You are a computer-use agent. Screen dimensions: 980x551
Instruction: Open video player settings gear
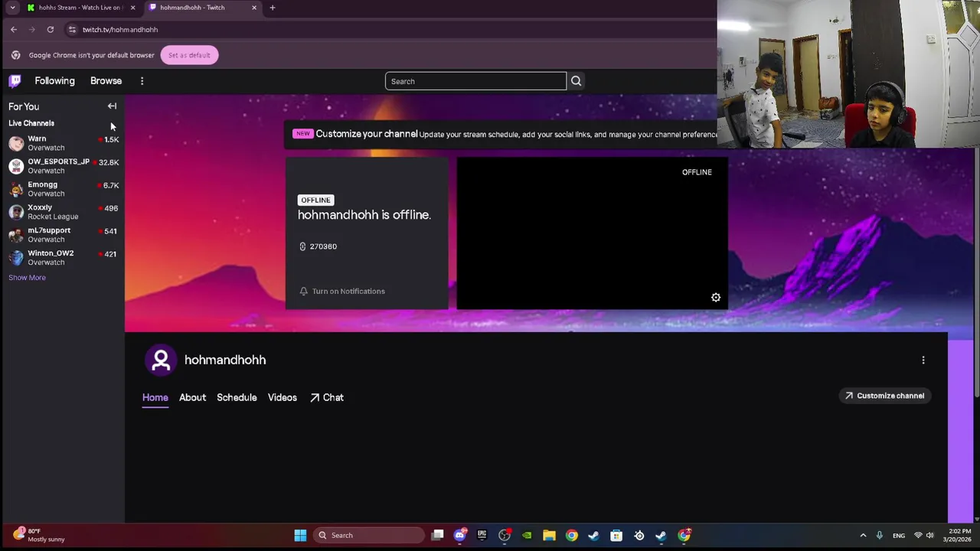716,298
